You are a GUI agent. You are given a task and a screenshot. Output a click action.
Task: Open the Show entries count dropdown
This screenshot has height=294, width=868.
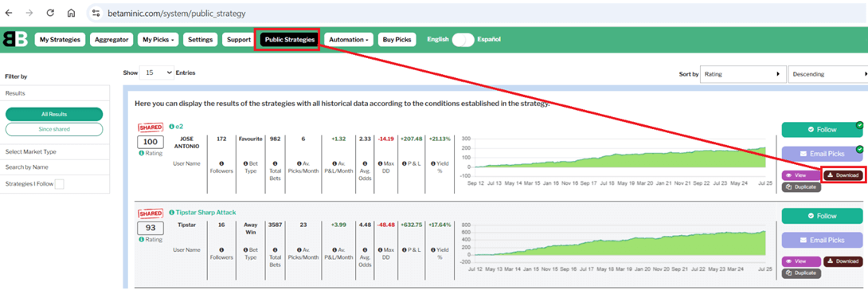click(x=157, y=73)
